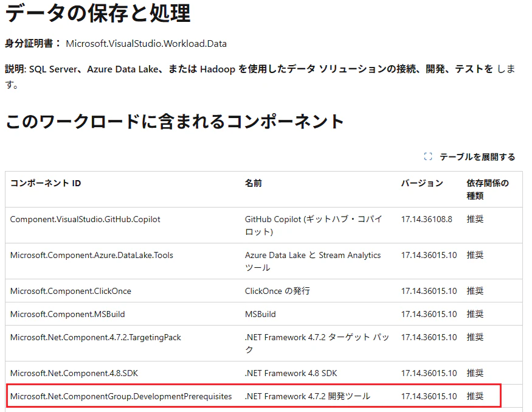Click the description paragraph beginning '説明: SQL Server'
532x412 pixels.
click(260, 77)
